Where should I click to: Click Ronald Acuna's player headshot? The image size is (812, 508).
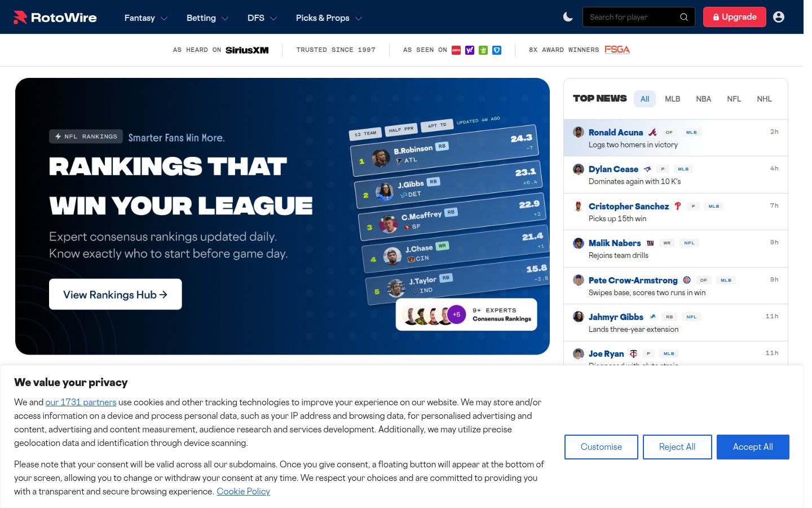(579, 132)
